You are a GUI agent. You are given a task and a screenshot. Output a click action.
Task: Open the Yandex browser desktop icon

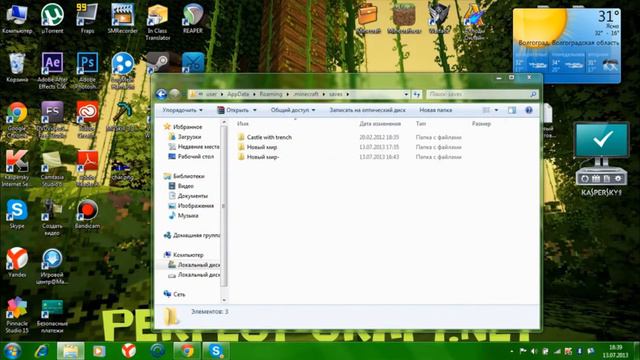(x=17, y=262)
